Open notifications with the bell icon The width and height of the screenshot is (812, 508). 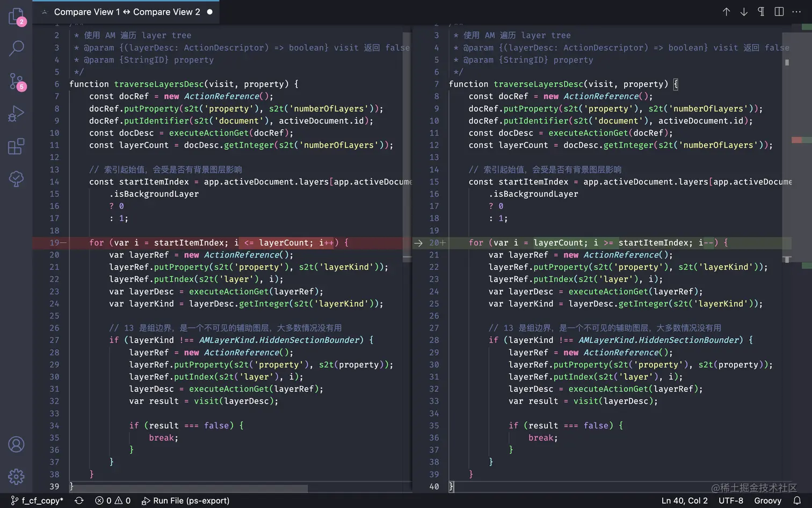pyautogui.click(x=797, y=500)
